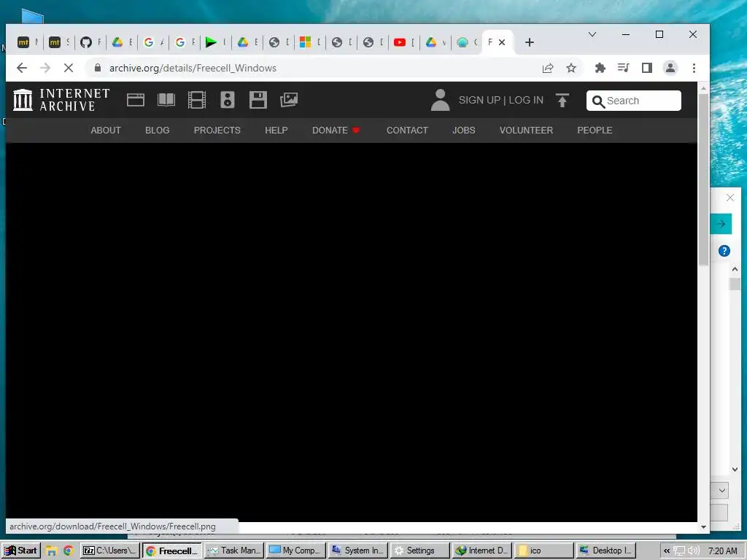Click the volume speaker tray icon
The image size is (747, 560).
693,551
